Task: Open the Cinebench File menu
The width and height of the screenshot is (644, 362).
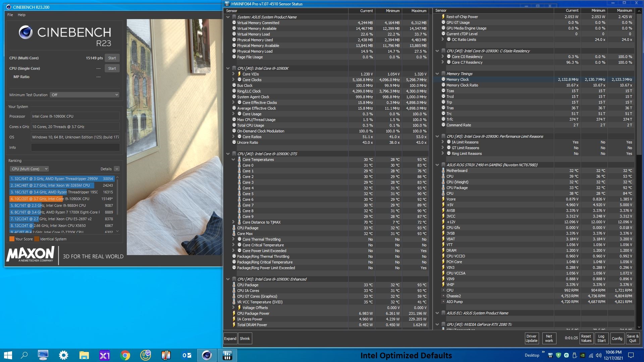Action: (10, 15)
